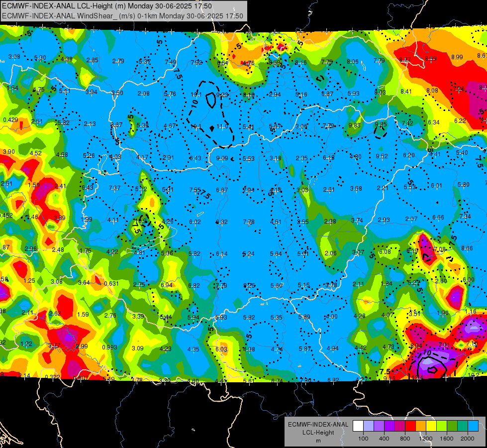Click the wind shear value 6.08
Screen dimensions: 487x448
[385, 251]
